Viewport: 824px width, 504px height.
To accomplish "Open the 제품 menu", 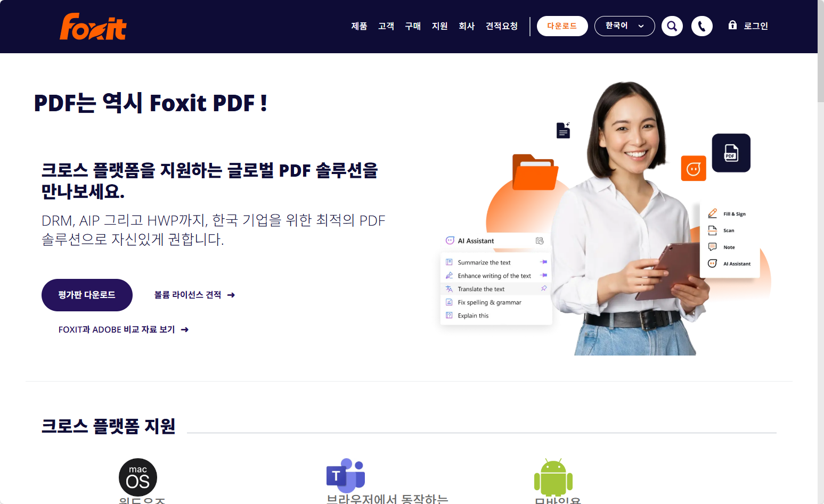I will tap(360, 26).
